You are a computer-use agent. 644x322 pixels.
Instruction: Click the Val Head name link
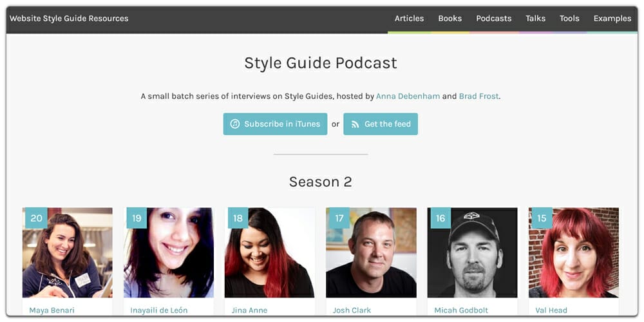pos(551,310)
